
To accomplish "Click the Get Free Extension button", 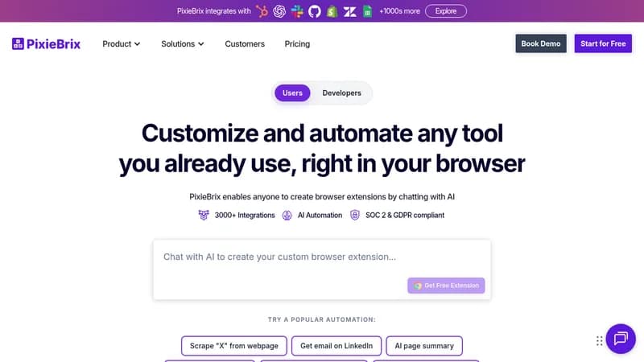I will click(x=446, y=286).
